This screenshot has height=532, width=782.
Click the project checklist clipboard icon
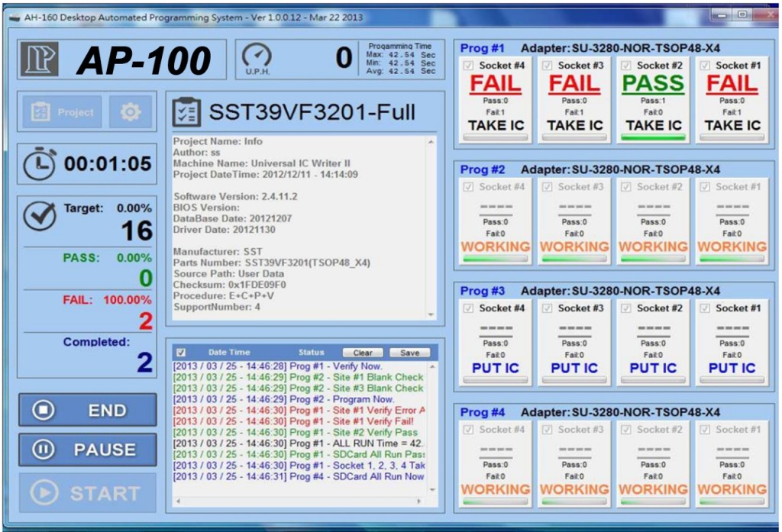[x=187, y=113]
